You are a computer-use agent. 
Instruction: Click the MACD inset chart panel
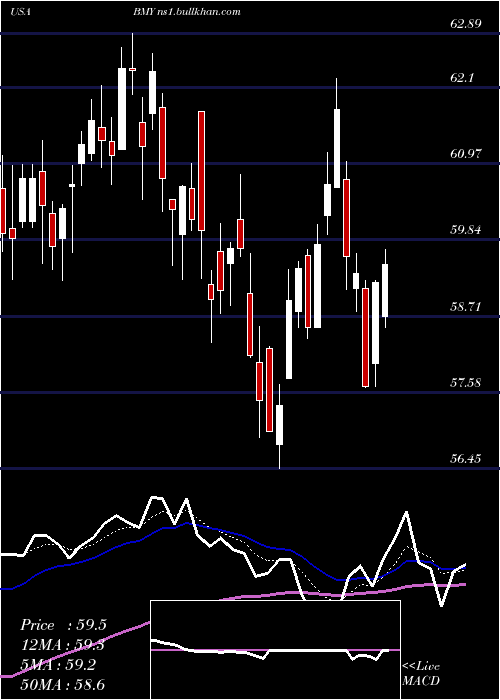tap(275, 650)
